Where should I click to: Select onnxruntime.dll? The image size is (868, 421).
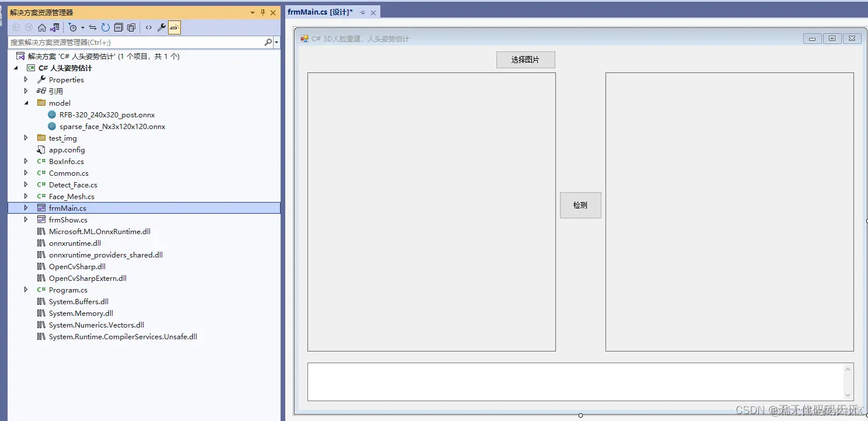75,243
